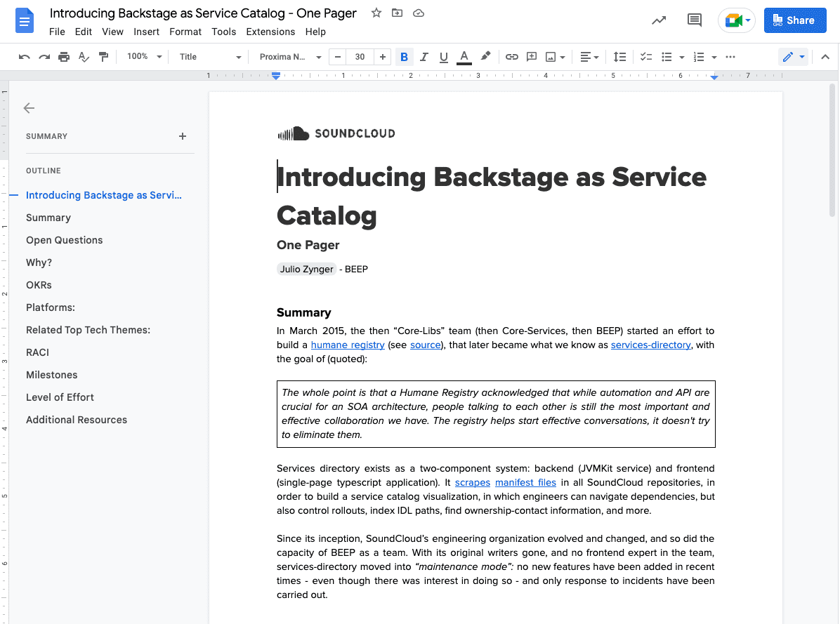Toggle italic formatting
The height and width of the screenshot is (624, 840).
(424, 57)
